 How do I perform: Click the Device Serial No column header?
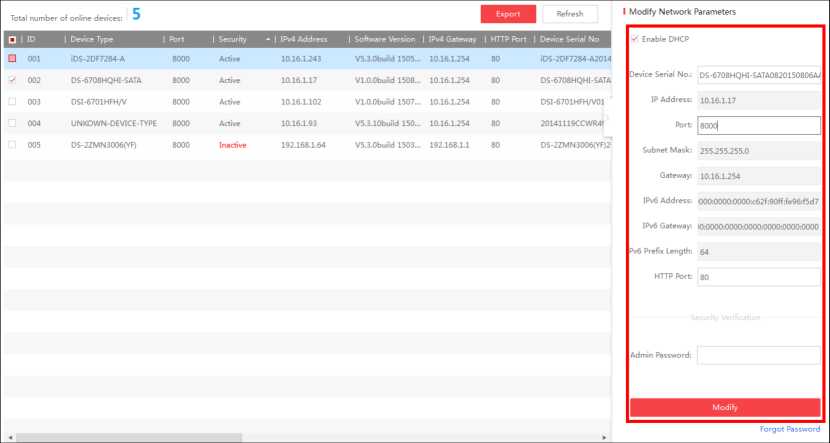[568, 39]
